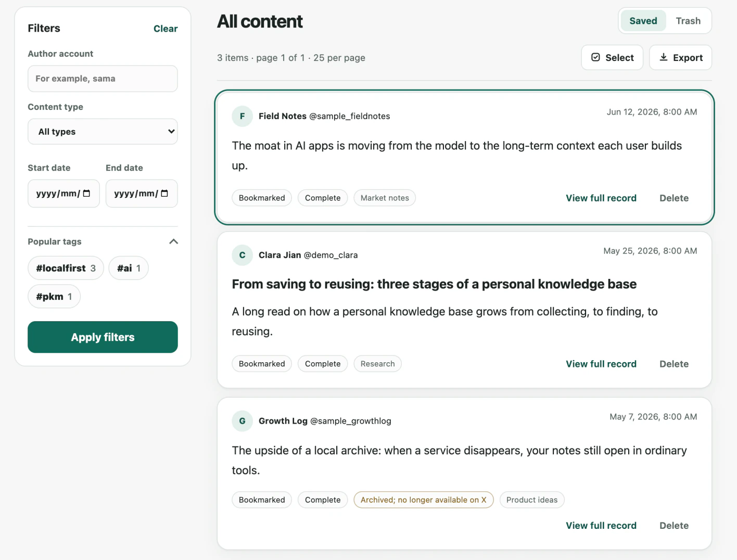The image size is (737, 560).
Task: Delete the Growth Log post
Action: coord(674,526)
